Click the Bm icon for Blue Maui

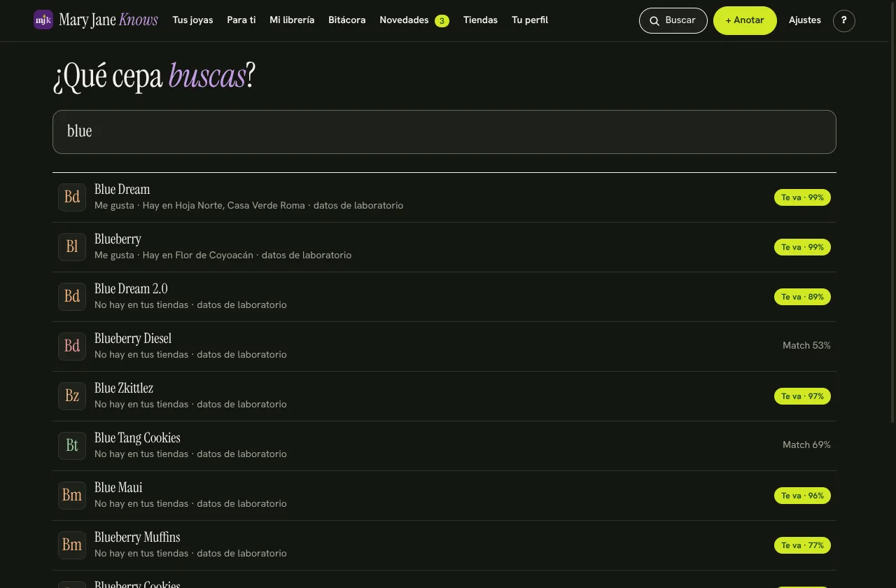click(x=72, y=496)
